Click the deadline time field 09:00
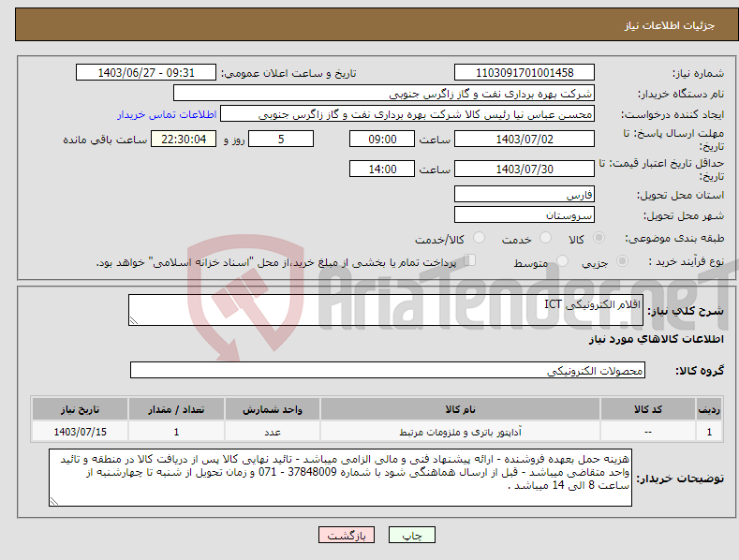739x560 pixels. (x=382, y=139)
